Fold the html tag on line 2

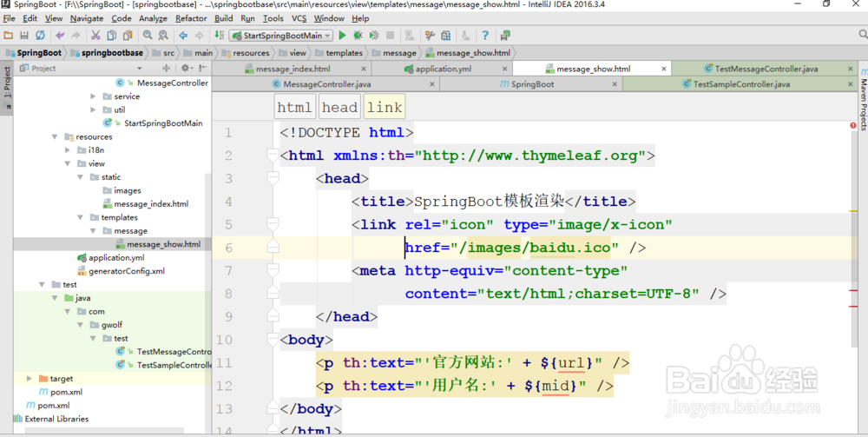pos(273,156)
